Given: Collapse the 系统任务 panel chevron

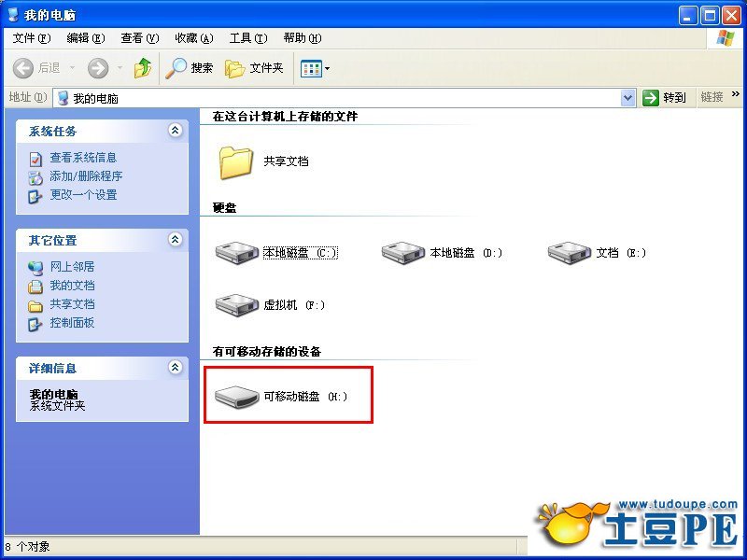Looking at the screenshot, I should coord(176,130).
